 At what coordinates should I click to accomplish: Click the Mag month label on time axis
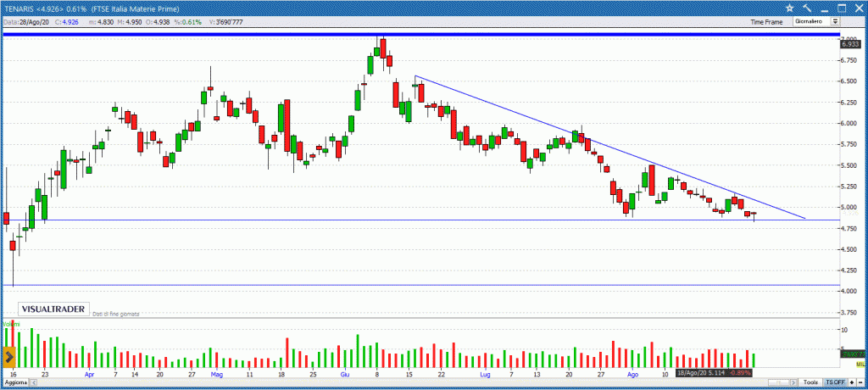(x=217, y=375)
